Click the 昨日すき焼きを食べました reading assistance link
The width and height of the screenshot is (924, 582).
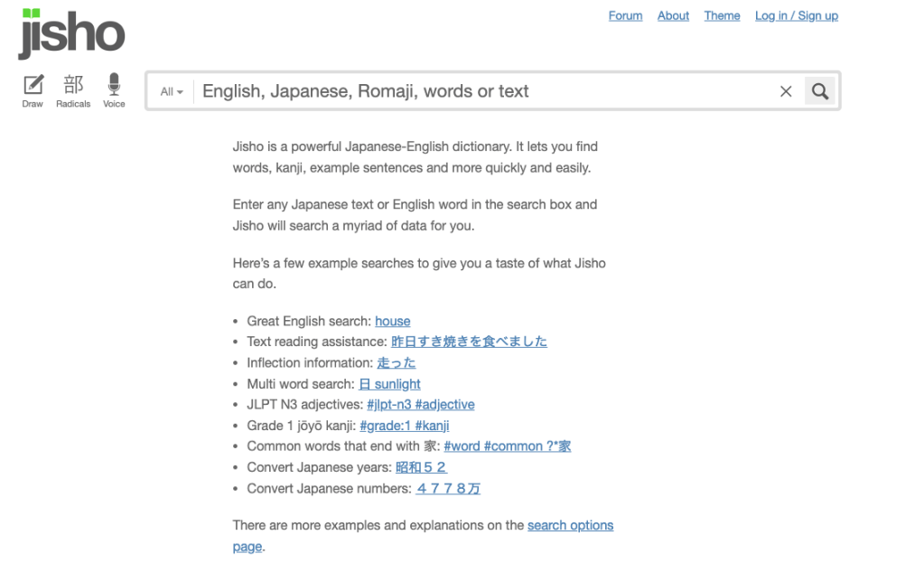(471, 342)
